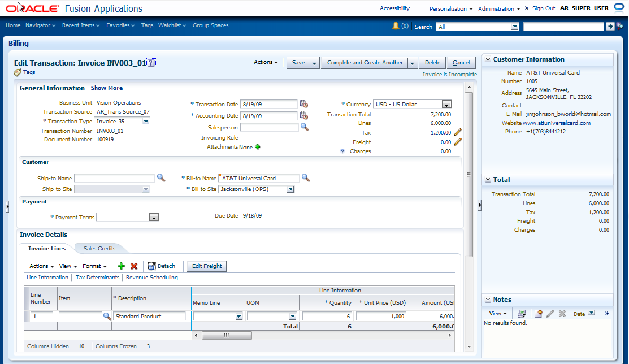Open the Currency dropdown

[x=446, y=105]
